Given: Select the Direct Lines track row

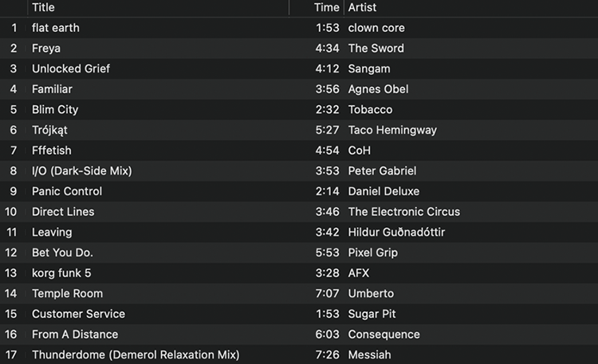Looking at the screenshot, I should pos(299,212).
